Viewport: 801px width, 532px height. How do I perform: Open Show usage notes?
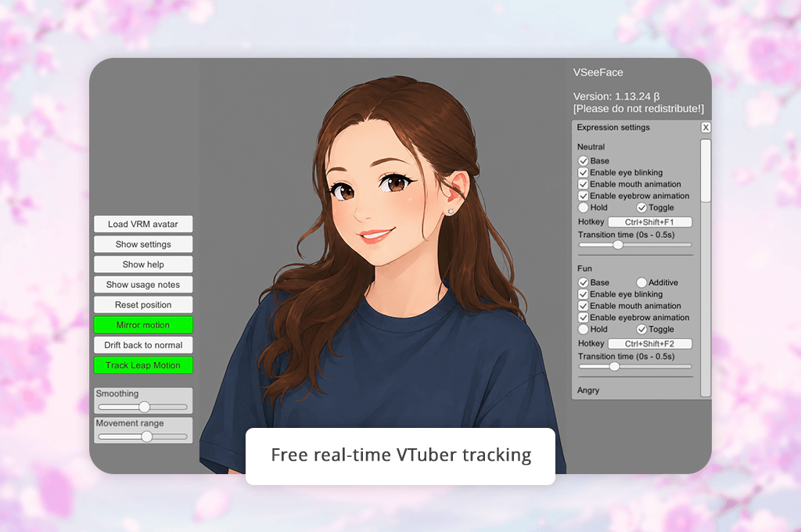point(143,285)
